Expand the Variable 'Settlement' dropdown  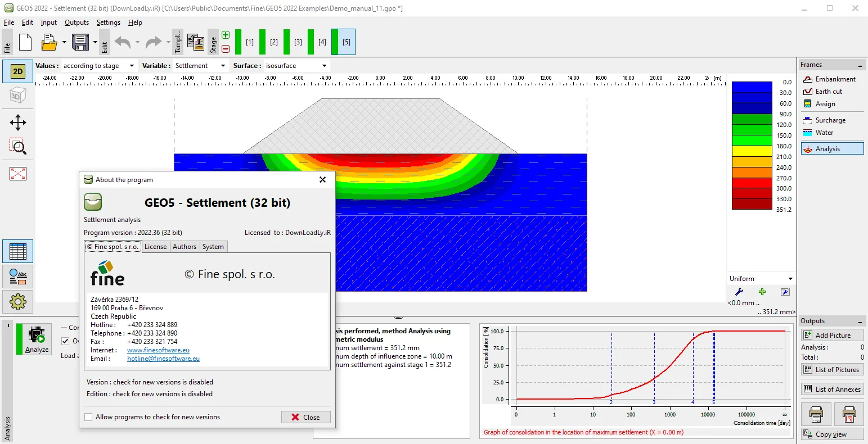[x=222, y=66]
